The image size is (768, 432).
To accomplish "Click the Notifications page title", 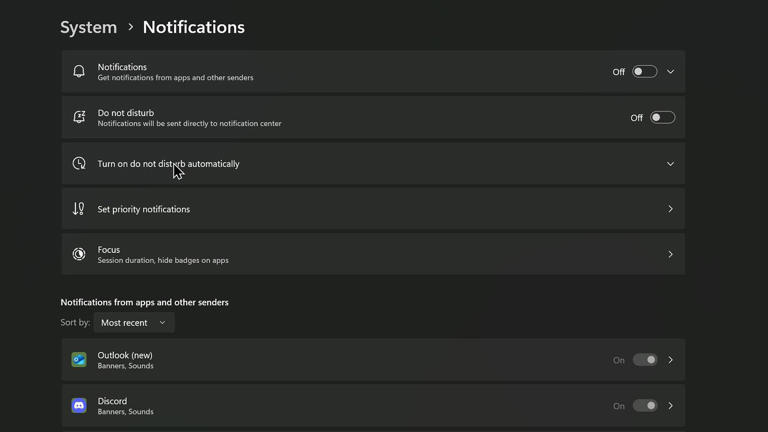I will pos(193,27).
